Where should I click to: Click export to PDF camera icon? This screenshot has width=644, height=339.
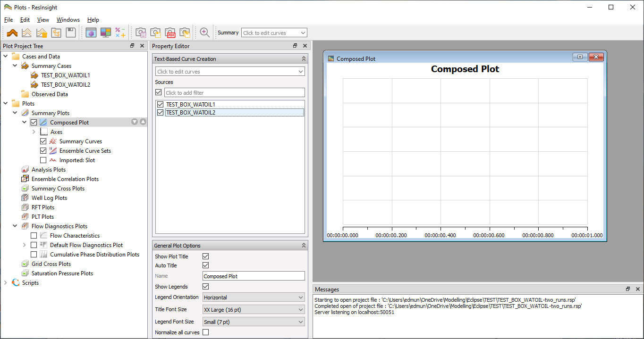pos(170,33)
